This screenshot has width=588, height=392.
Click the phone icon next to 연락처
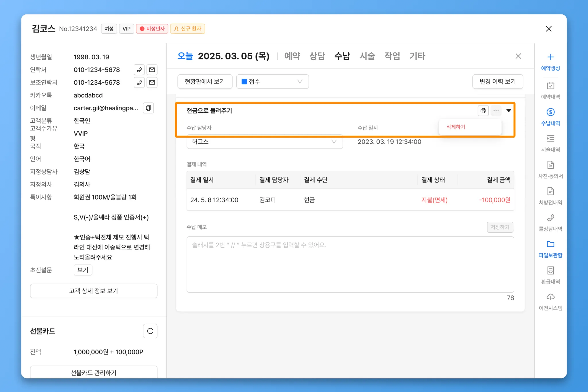click(x=139, y=70)
